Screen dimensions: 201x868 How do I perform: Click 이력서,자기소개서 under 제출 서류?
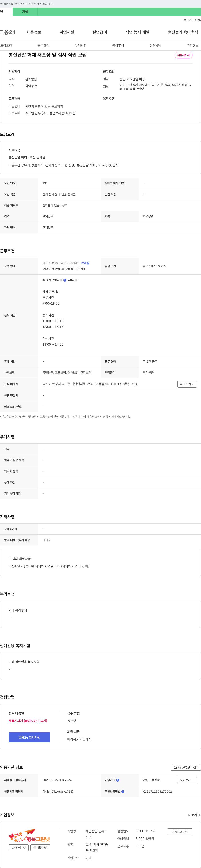coord(79,739)
